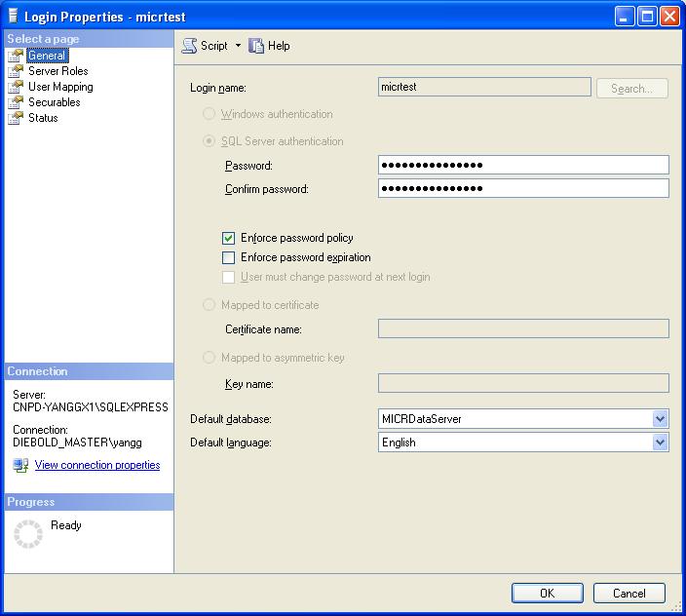The height and width of the screenshot is (616, 686).
Task: Click the Status page icon
Action: click(x=15, y=118)
